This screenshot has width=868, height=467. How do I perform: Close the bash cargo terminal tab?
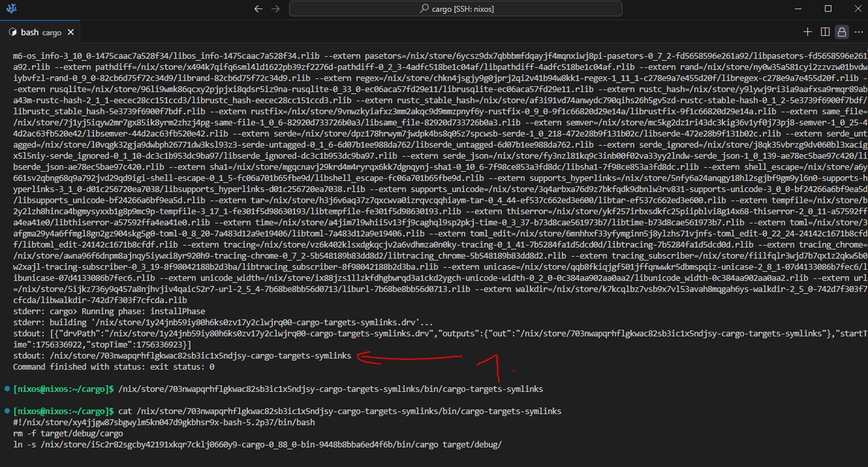pos(69,32)
